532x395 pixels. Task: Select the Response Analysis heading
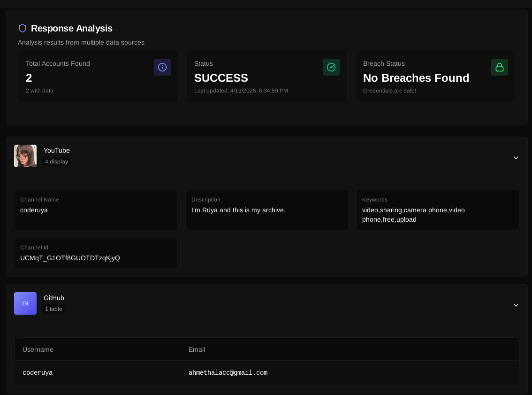point(72,28)
